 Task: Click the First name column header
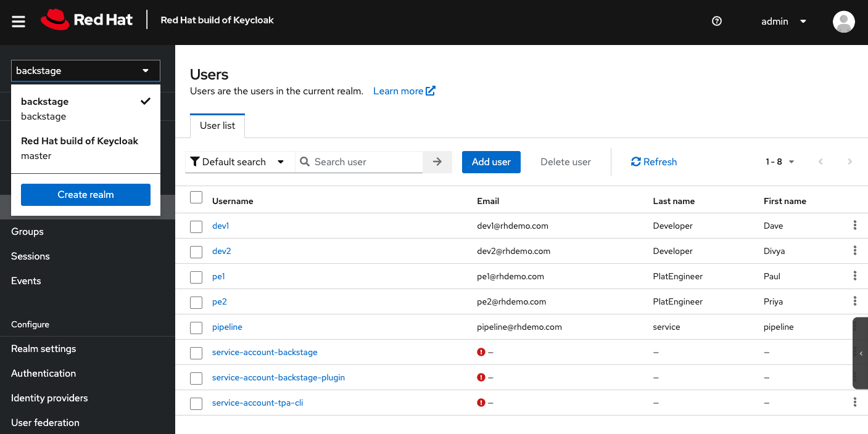pos(785,201)
